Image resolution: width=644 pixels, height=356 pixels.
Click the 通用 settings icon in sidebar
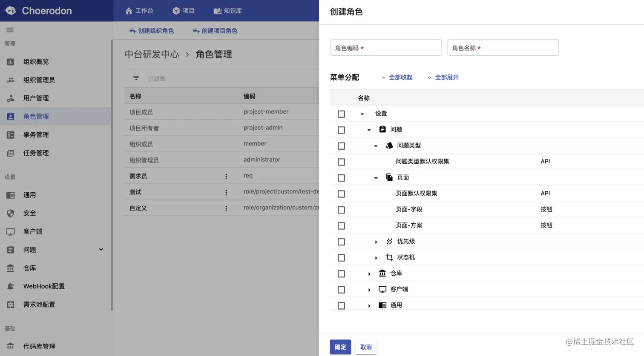pyautogui.click(x=10, y=195)
